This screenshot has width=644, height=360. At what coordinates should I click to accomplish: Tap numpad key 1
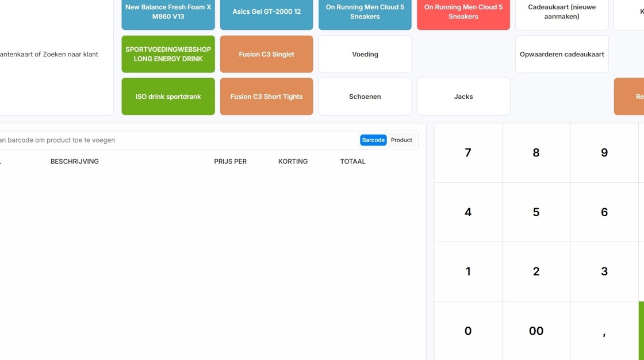(468, 271)
